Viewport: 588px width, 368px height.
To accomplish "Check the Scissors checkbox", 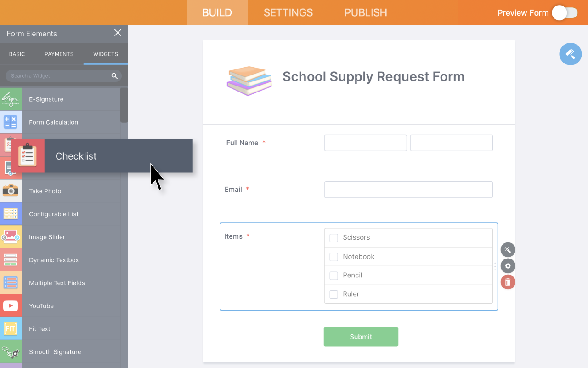I will pos(334,237).
